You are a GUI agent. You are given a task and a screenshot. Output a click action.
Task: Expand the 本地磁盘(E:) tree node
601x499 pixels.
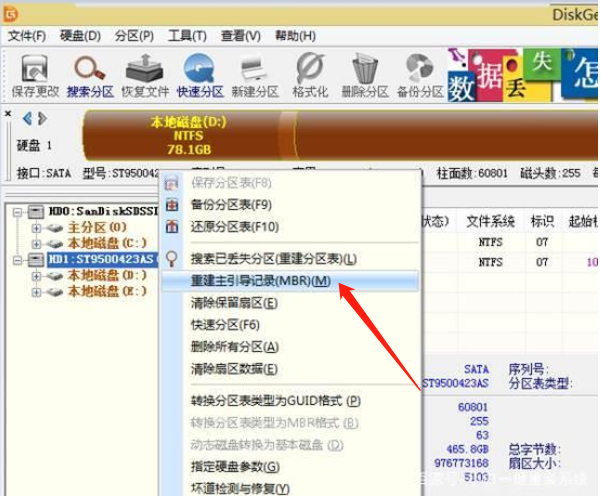coord(36,292)
